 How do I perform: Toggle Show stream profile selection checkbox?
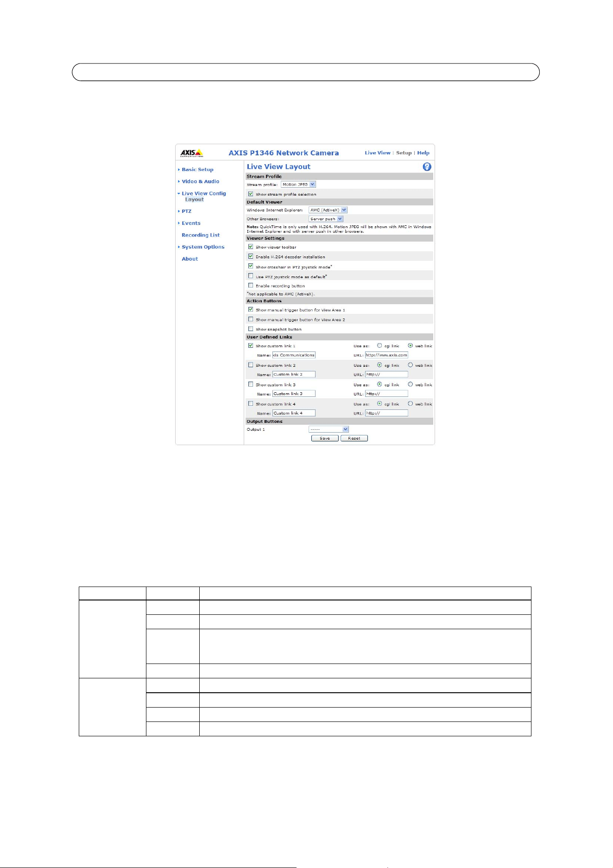click(x=251, y=194)
